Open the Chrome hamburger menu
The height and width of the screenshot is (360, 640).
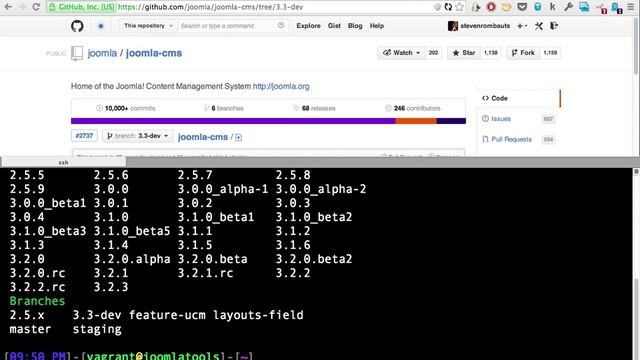(x=631, y=7)
